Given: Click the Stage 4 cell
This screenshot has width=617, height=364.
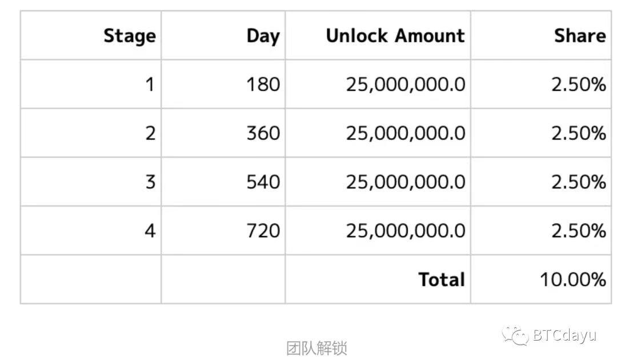Looking at the screenshot, I should 150,231.
